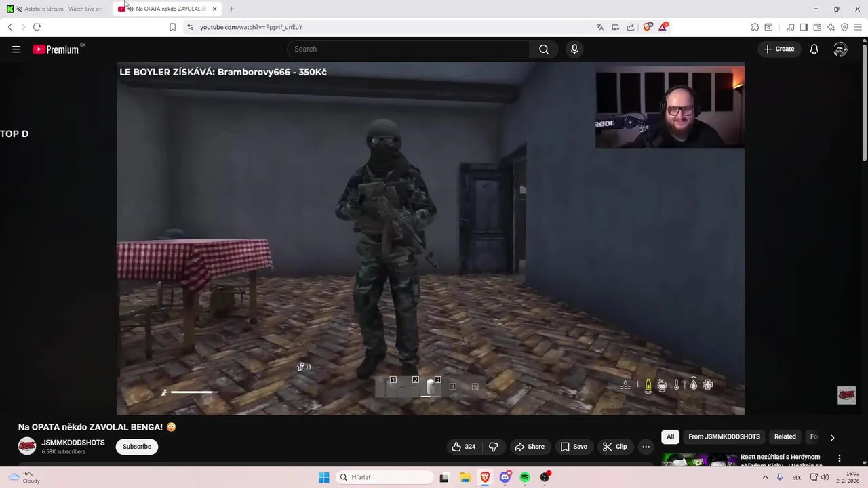Open the Brave playlist music note icon
868x488 pixels.
click(x=790, y=27)
